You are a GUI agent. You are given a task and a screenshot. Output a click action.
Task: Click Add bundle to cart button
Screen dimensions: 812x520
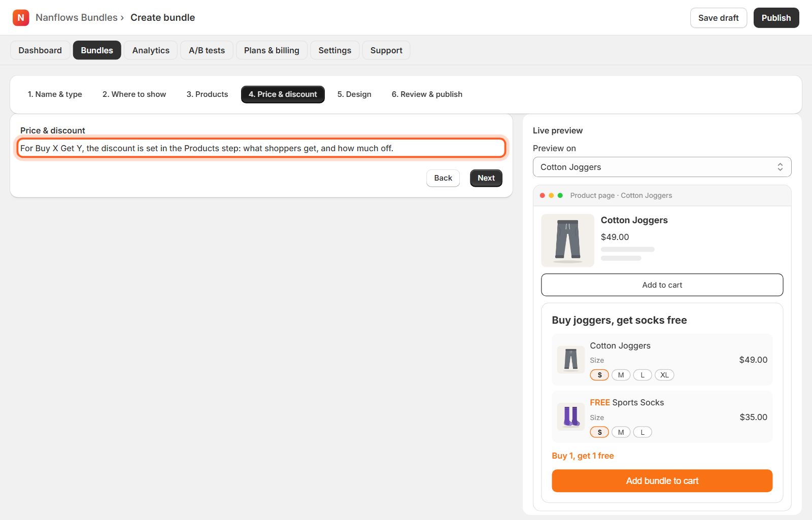(x=662, y=481)
